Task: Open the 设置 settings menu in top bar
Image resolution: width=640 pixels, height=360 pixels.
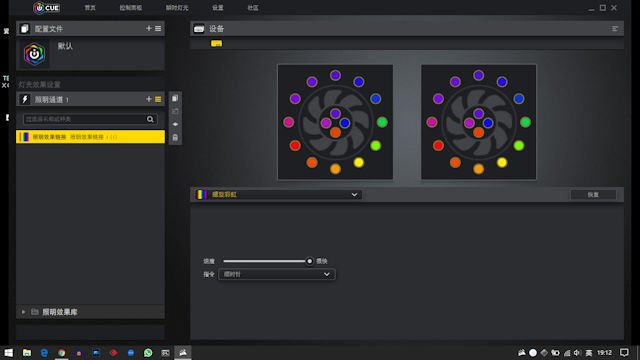Action: (218, 8)
